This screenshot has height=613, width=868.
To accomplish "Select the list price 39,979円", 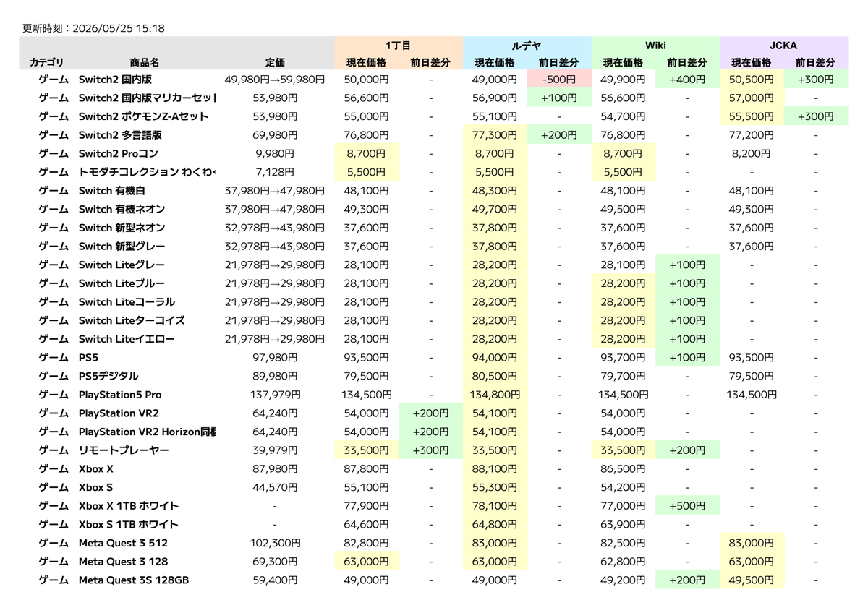I will click(275, 450).
